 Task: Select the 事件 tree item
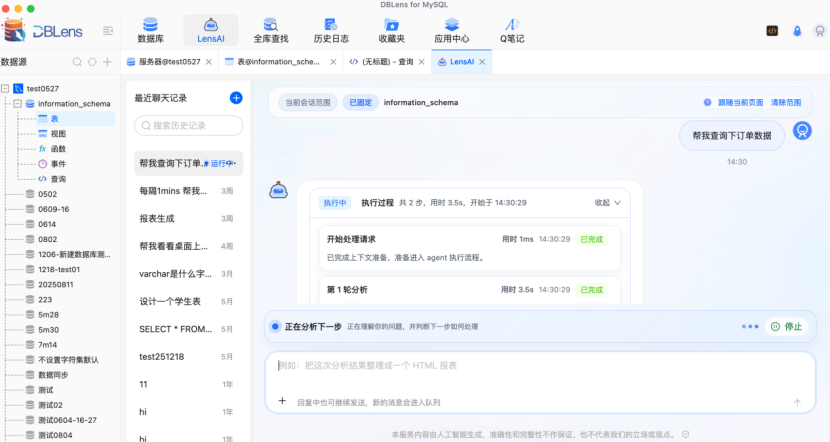click(58, 164)
